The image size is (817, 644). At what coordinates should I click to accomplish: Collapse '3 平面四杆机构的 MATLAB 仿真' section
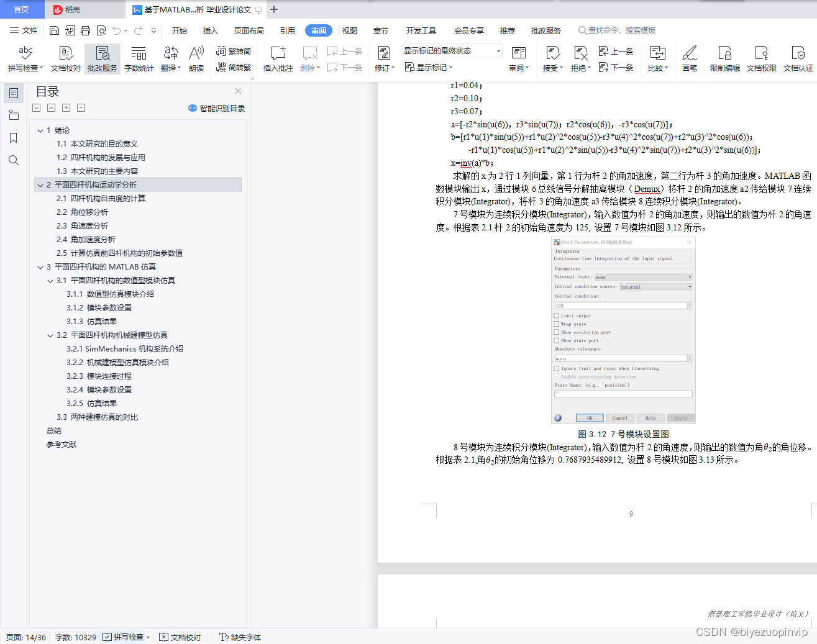(x=40, y=267)
